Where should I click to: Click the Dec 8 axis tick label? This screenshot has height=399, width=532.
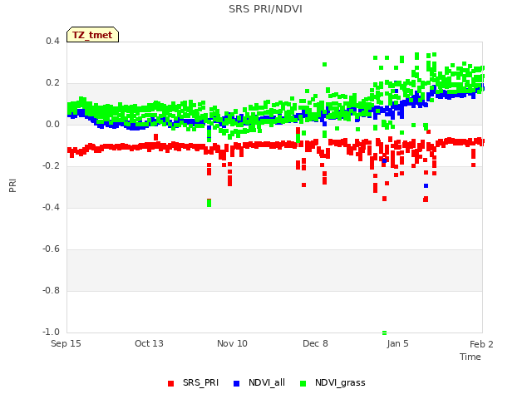[x=315, y=343]
